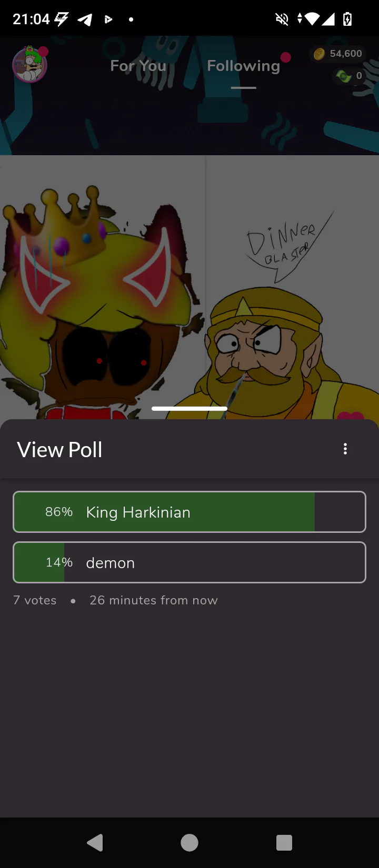Open the three-dot poll options menu

(x=345, y=449)
